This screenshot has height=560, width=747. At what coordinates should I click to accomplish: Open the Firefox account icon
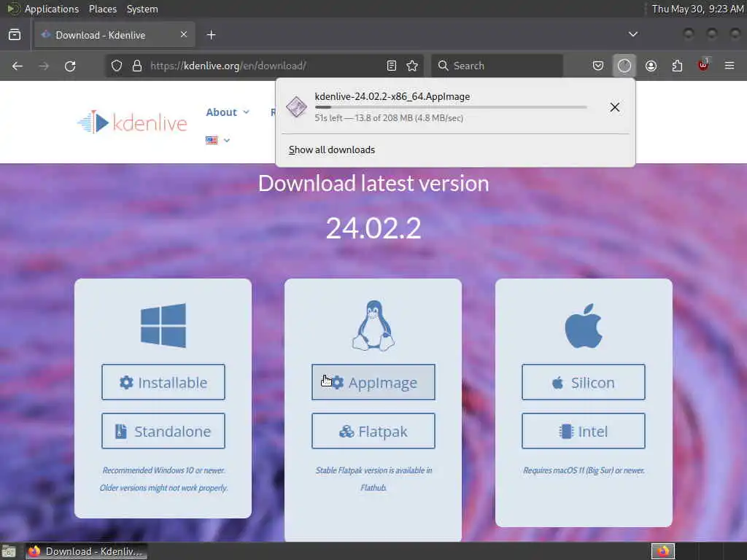(x=651, y=66)
